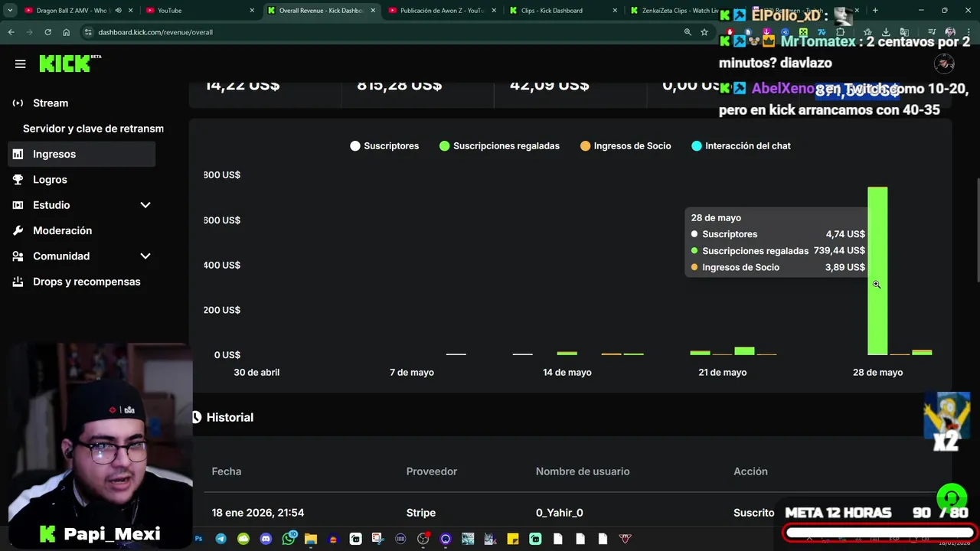
Task: Open File Explorer from the taskbar
Action: (x=310, y=539)
